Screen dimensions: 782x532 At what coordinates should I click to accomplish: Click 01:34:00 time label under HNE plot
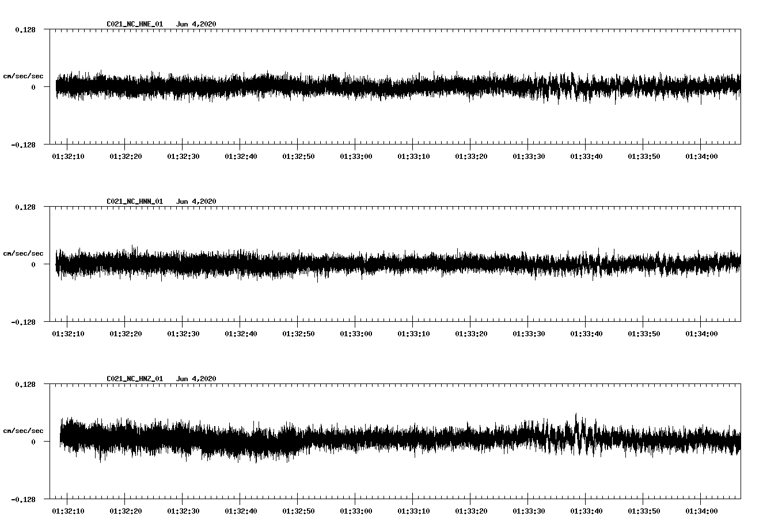click(701, 157)
